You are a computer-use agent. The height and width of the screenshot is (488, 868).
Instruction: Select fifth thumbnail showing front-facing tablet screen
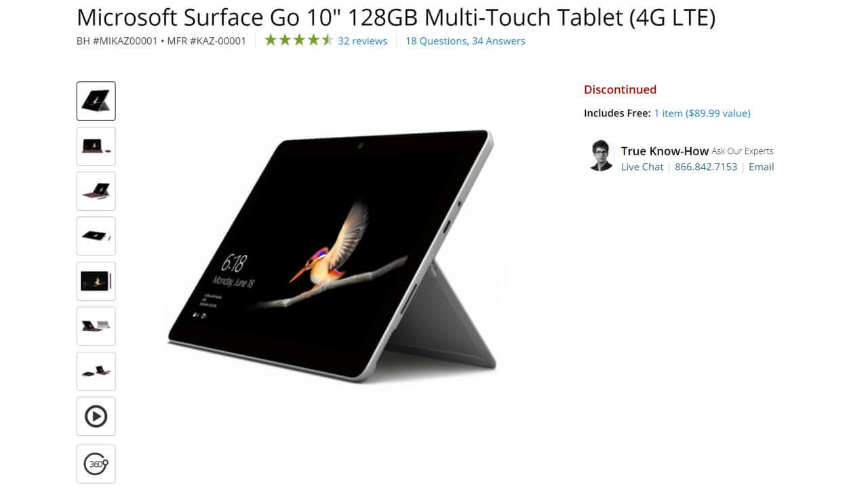click(96, 281)
